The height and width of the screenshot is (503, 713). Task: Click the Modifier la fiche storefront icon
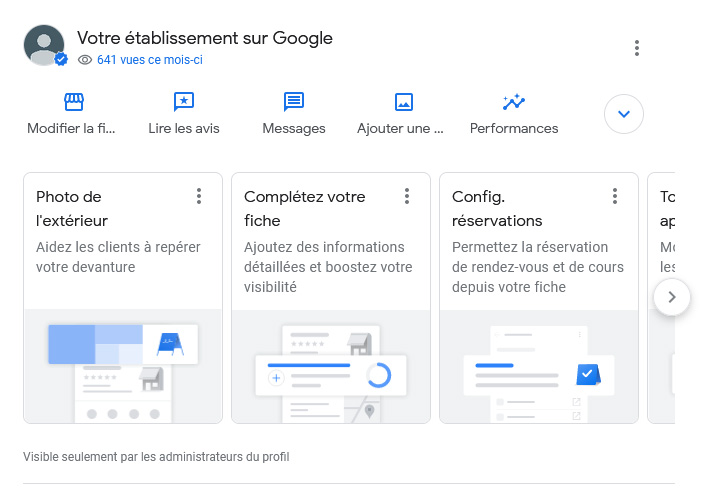point(73,102)
